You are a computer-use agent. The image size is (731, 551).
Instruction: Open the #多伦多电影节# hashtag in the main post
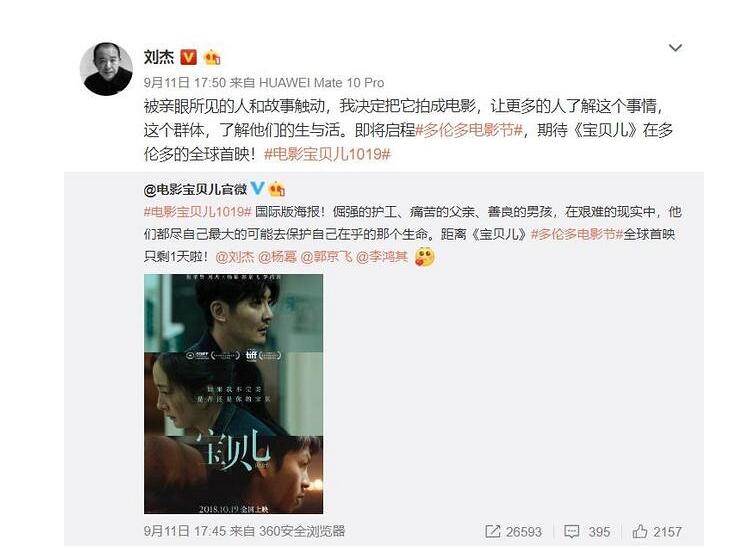tap(469, 130)
